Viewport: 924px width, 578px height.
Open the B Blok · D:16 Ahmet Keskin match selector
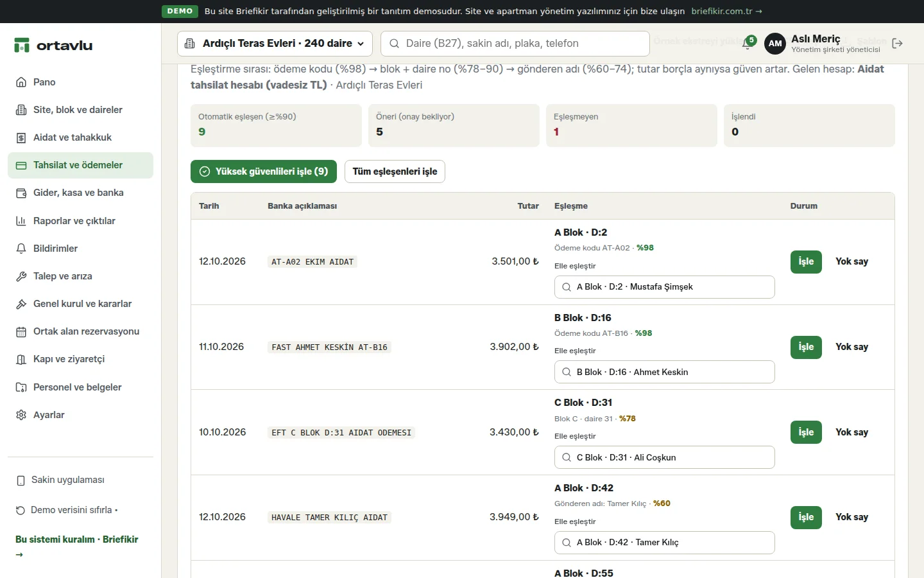(664, 372)
